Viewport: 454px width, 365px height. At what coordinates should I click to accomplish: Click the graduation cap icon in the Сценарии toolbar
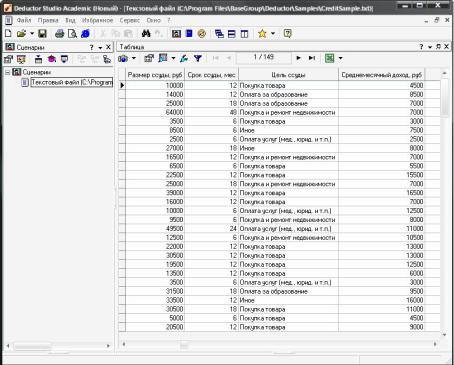tap(52, 59)
